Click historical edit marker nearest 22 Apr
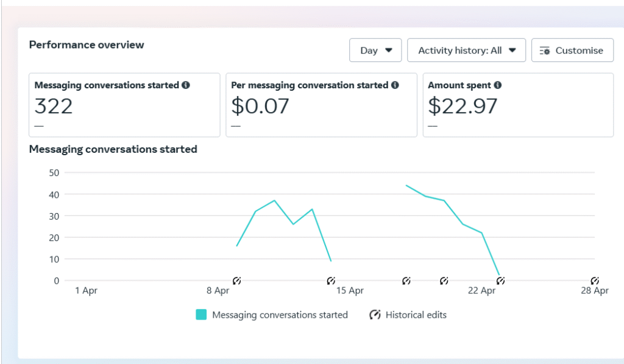This screenshot has width=624, height=364. pos(500,281)
